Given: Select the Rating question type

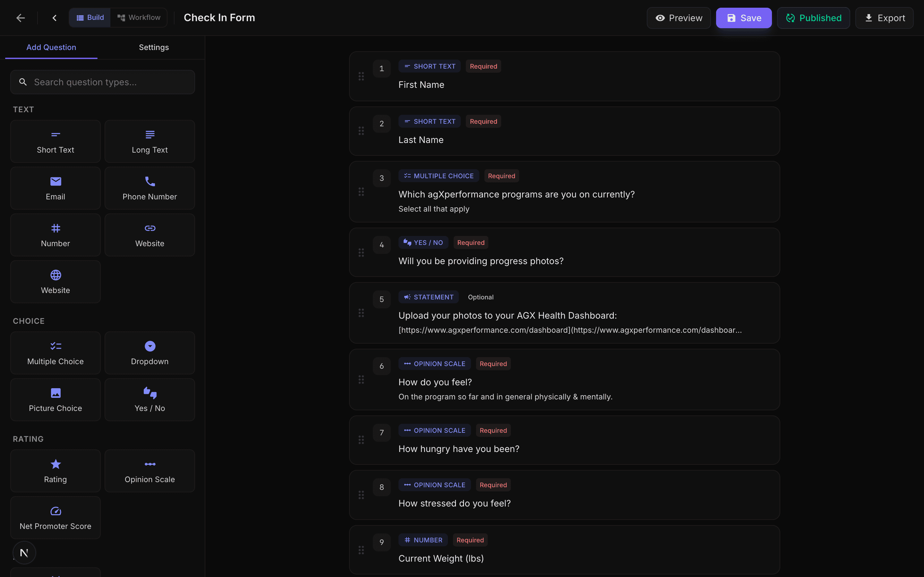Looking at the screenshot, I should (x=56, y=471).
